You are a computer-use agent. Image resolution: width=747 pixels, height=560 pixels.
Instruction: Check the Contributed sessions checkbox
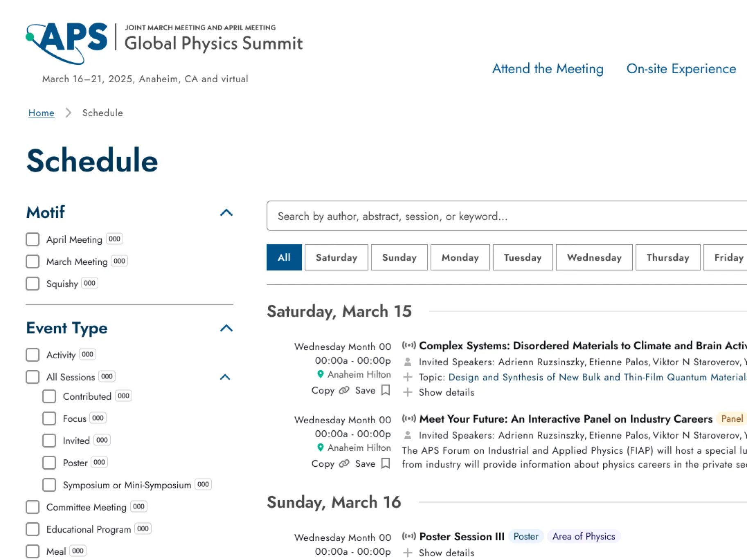[49, 396]
